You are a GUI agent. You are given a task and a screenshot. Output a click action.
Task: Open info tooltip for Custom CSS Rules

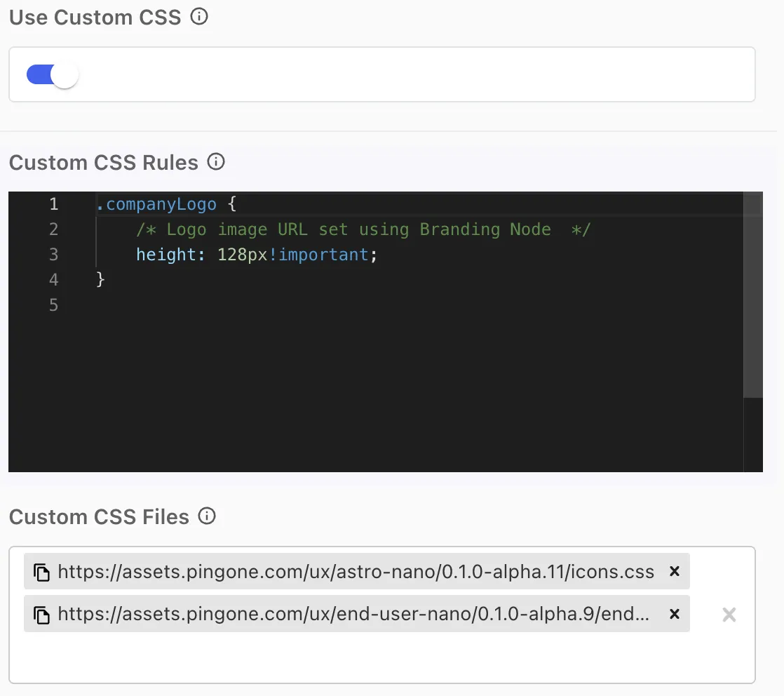216,161
